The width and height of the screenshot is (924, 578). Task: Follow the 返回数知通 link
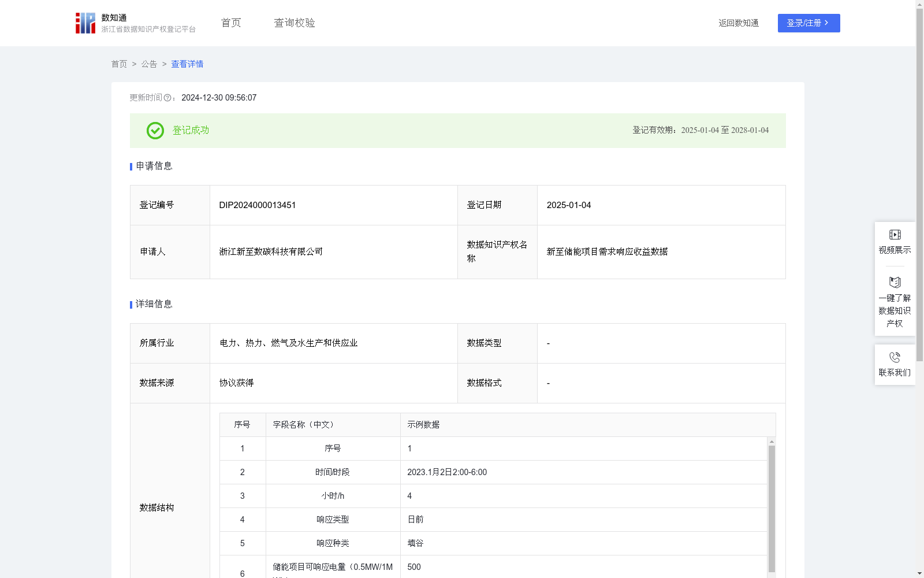(x=738, y=23)
